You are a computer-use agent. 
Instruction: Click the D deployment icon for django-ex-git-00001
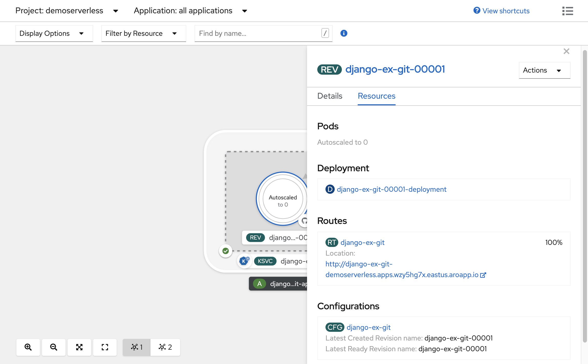pyautogui.click(x=331, y=188)
